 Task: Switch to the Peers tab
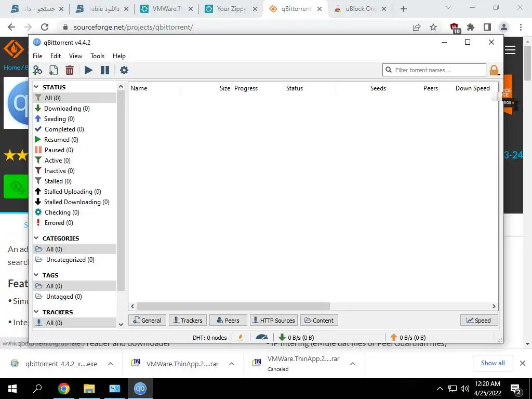click(228, 320)
